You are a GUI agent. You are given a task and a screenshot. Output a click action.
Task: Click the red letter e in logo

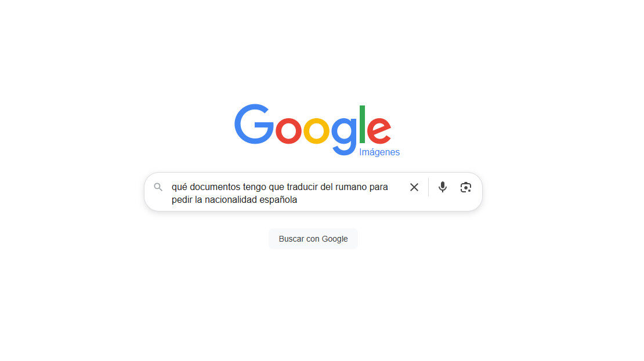pos(379,130)
